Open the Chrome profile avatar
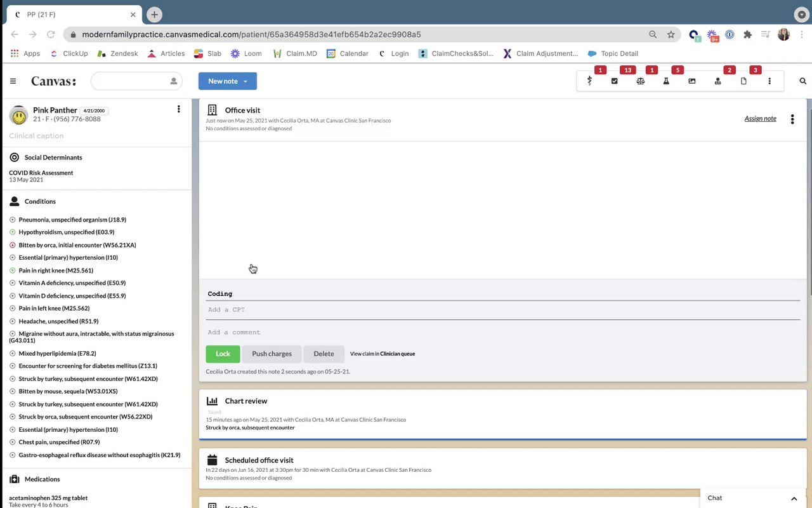Image resolution: width=812 pixels, height=508 pixels. tap(783, 34)
